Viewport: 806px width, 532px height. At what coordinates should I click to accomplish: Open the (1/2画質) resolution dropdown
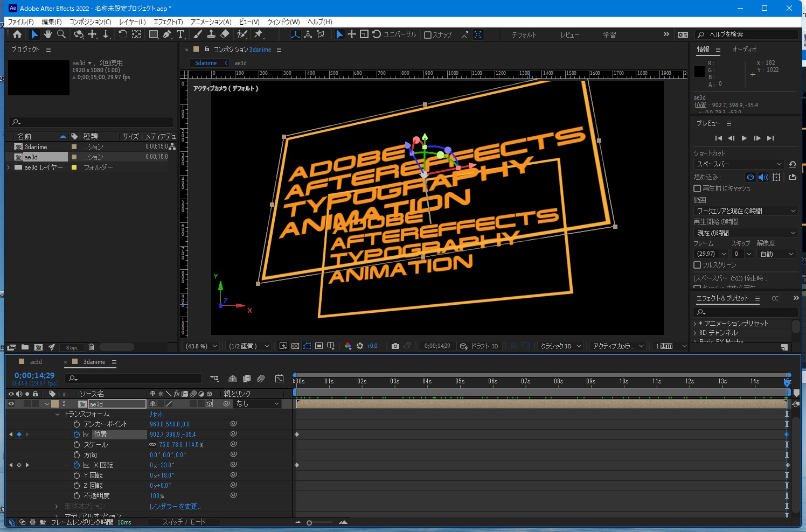tap(248, 346)
